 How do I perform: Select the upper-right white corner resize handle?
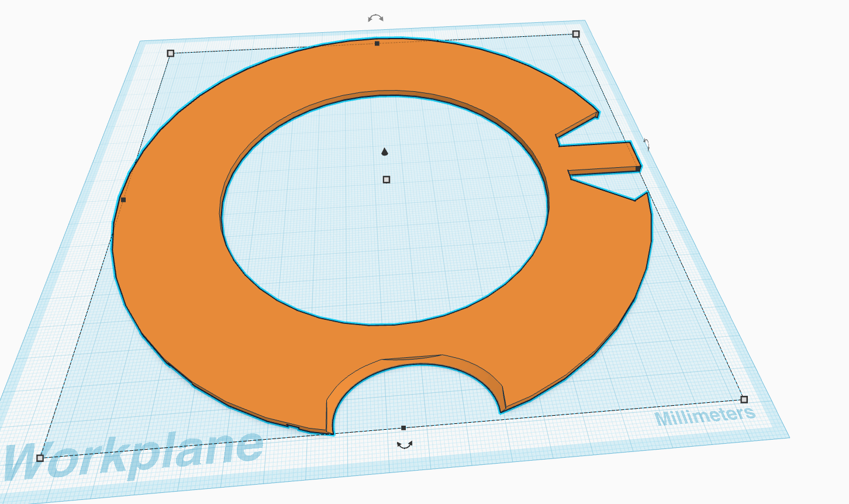(576, 34)
